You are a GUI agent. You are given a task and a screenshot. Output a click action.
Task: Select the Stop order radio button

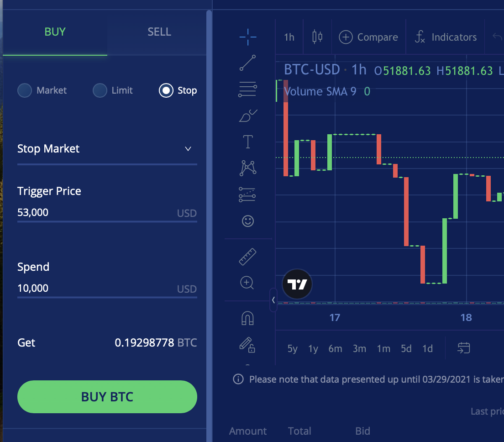click(x=166, y=90)
